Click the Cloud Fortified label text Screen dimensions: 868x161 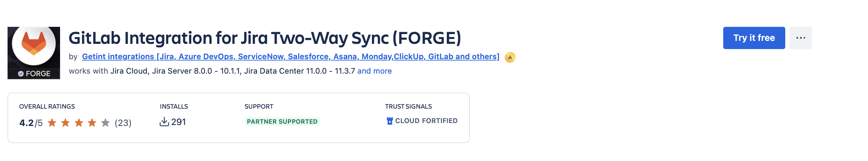(426, 121)
